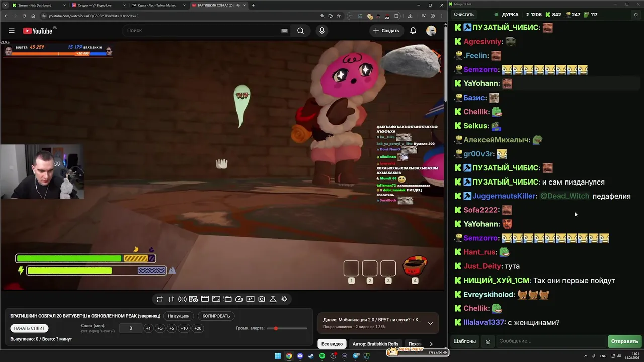Expand the 'Далее: Мобилизация 2.0' playlist panel
644x362 pixels.
[x=430, y=323]
